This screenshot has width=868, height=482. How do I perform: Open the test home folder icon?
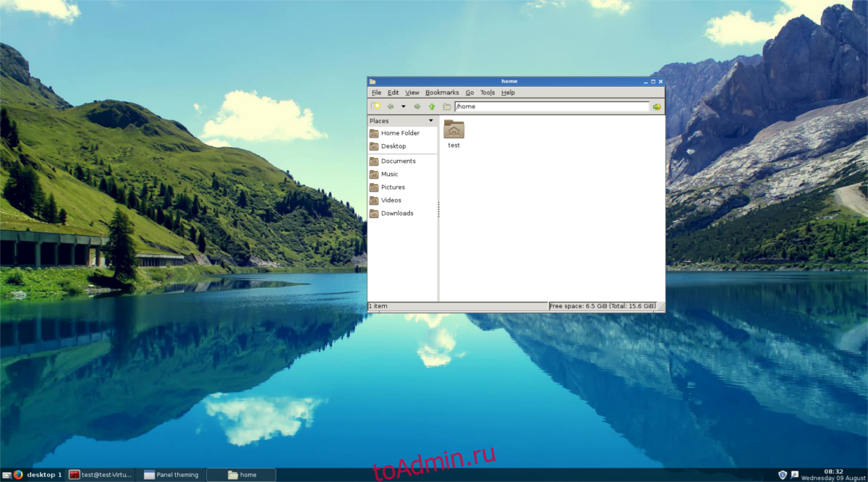(454, 130)
